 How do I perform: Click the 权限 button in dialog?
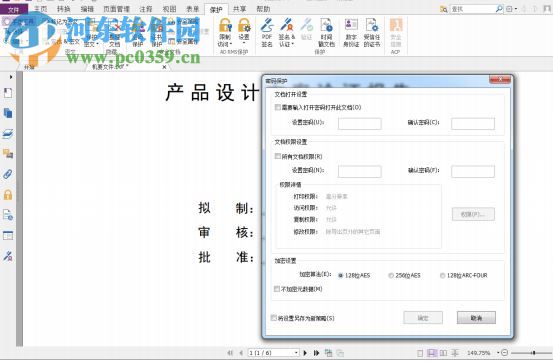click(473, 214)
